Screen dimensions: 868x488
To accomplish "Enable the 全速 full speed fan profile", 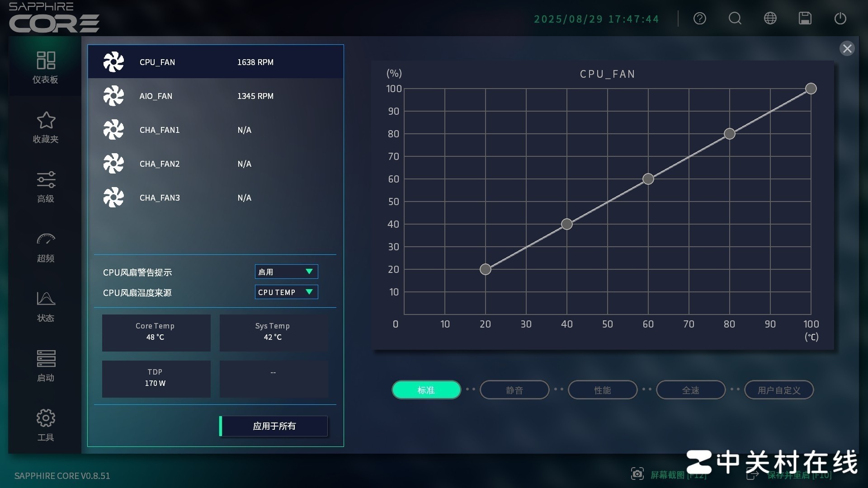I will 690,389.
